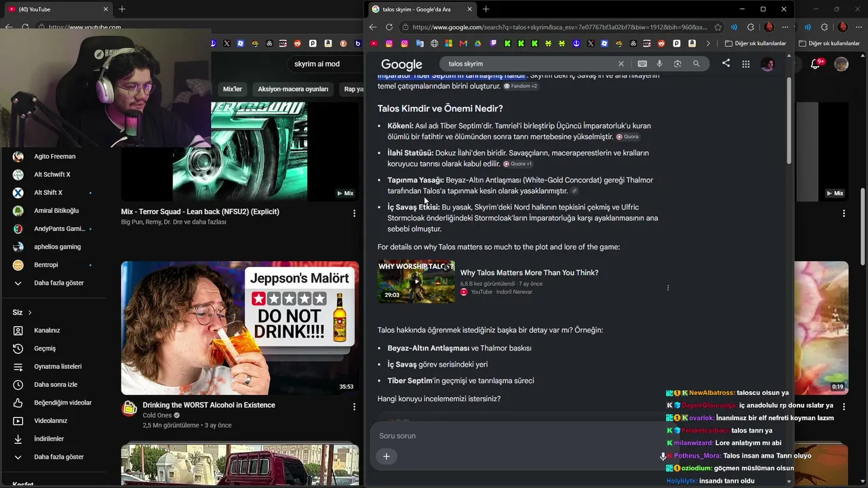Image resolution: width=868 pixels, height=488 pixels.
Task: Click the Google logo
Action: tap(401, 64)
